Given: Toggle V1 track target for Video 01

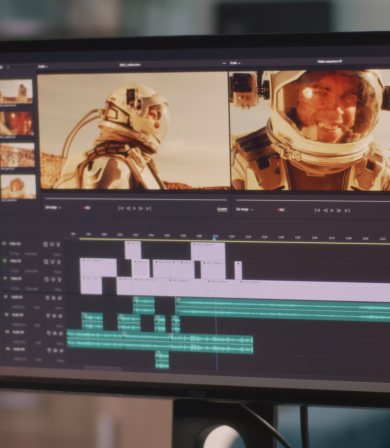Looking at the screenshot, I should pyautogui.click(x=5, y=278).
